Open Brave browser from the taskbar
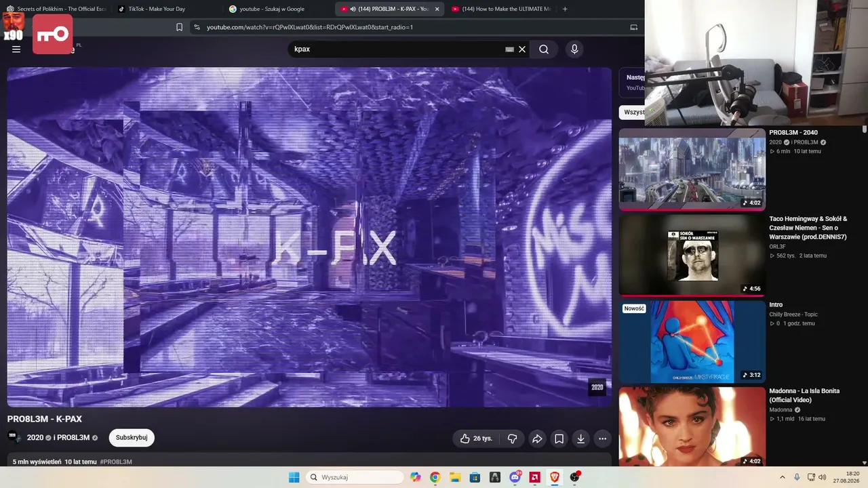The image size is (868, 488). (x=555, y=477)
